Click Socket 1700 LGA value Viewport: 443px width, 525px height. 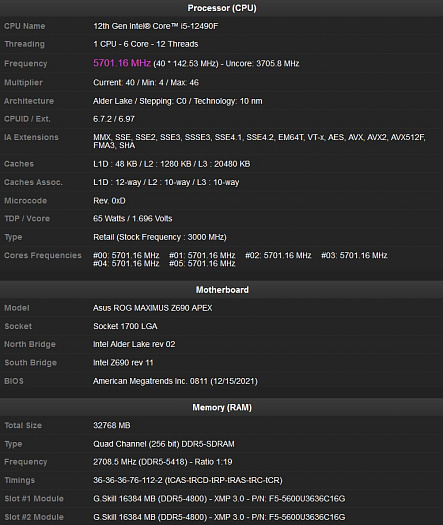(125, 326)
